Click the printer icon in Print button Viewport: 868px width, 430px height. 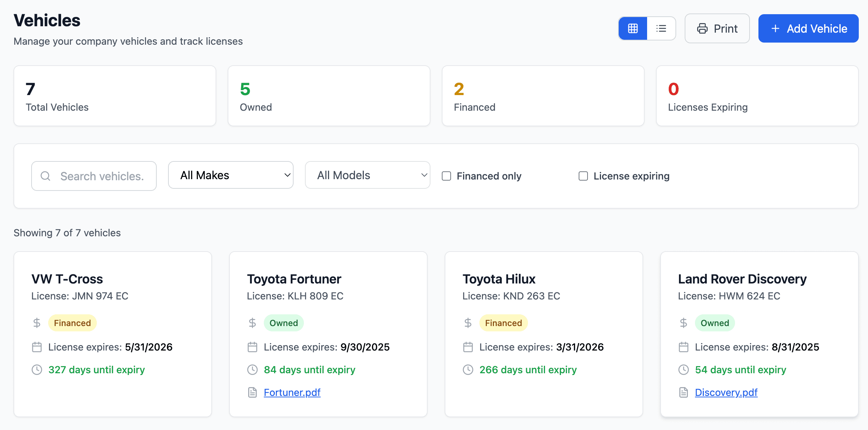(x=702, y=28)
